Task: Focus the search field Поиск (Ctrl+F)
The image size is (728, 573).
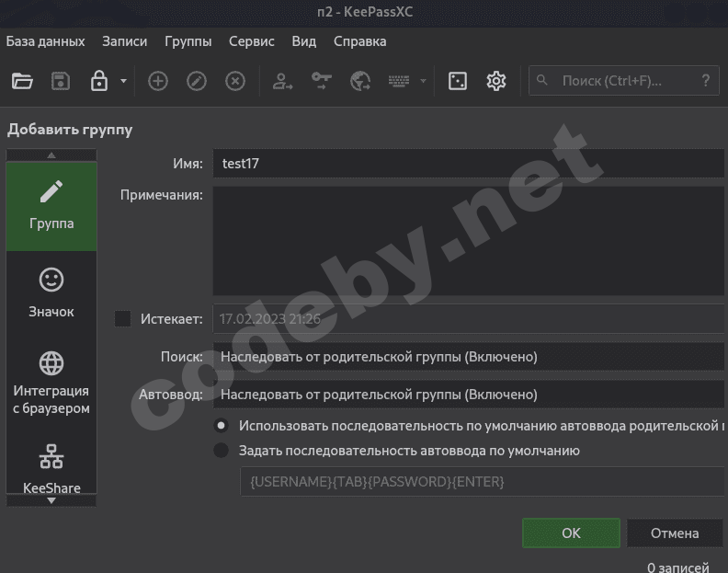Action: coord(623,81)
